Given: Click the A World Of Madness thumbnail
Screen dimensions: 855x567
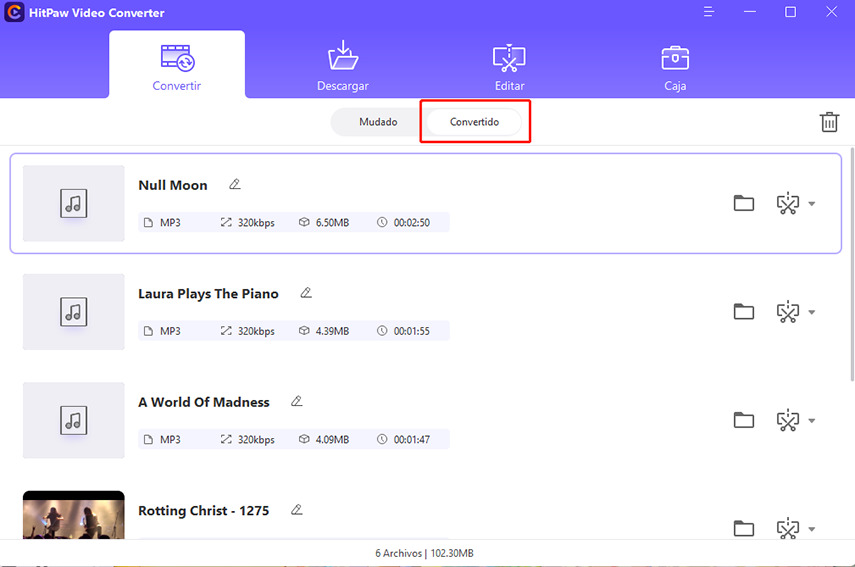Looking at the screenshot, I should coord(74,420).
